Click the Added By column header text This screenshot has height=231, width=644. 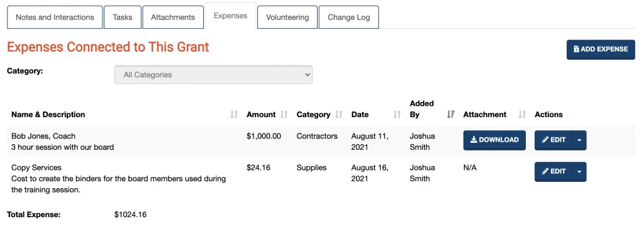click(422, 109)
